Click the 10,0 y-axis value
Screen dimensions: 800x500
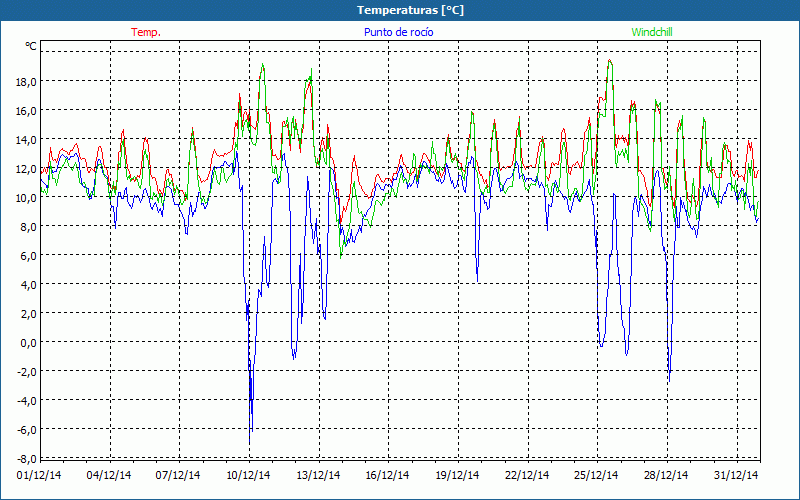point(27,197)
